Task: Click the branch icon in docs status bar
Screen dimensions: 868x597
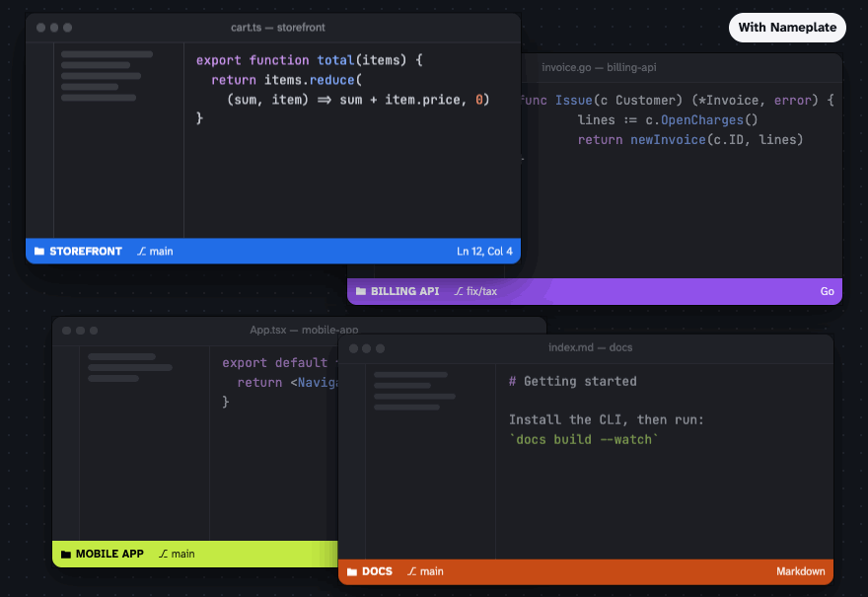Action: pyautogui.click(x=412, y=571)
